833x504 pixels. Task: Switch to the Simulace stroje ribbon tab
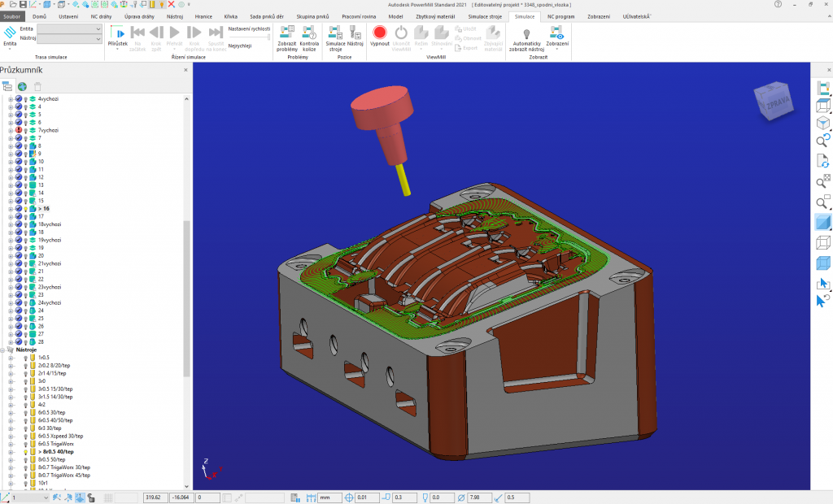tap(485, 16)
